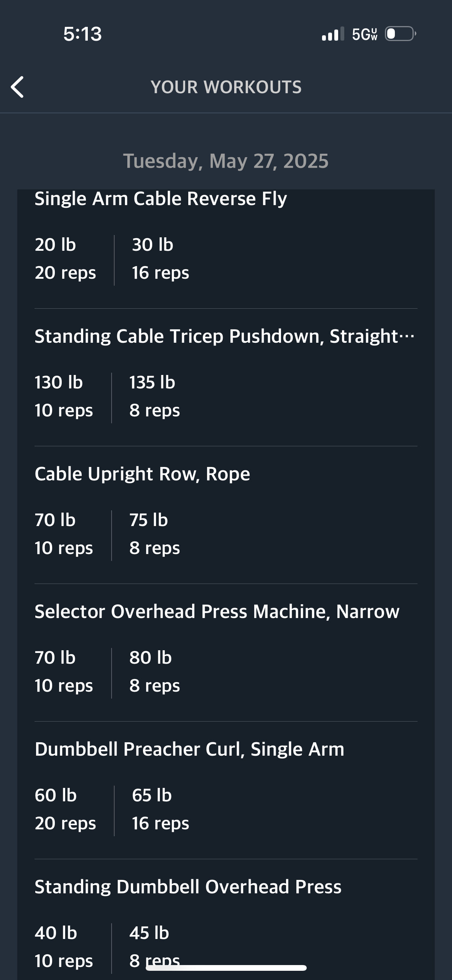Tap the back arrow icon

pyautogui.click(x=18, y=87)
